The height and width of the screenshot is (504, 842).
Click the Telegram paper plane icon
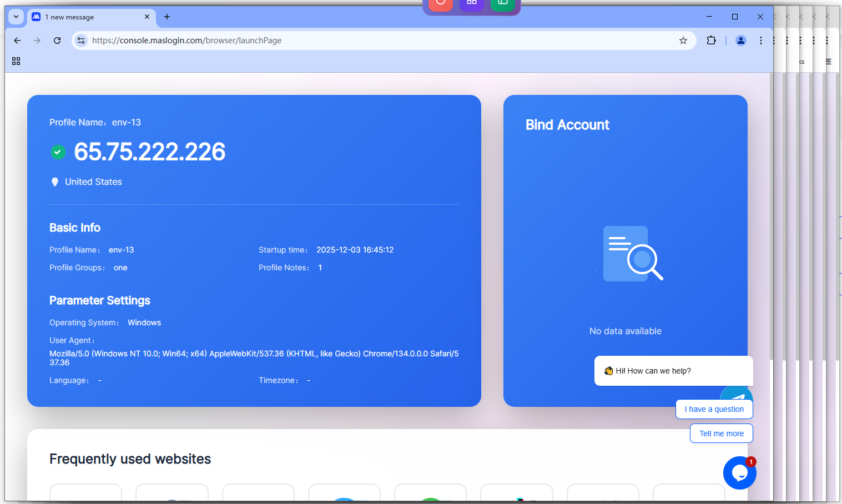pyautogui.click(x=738, y=395)
